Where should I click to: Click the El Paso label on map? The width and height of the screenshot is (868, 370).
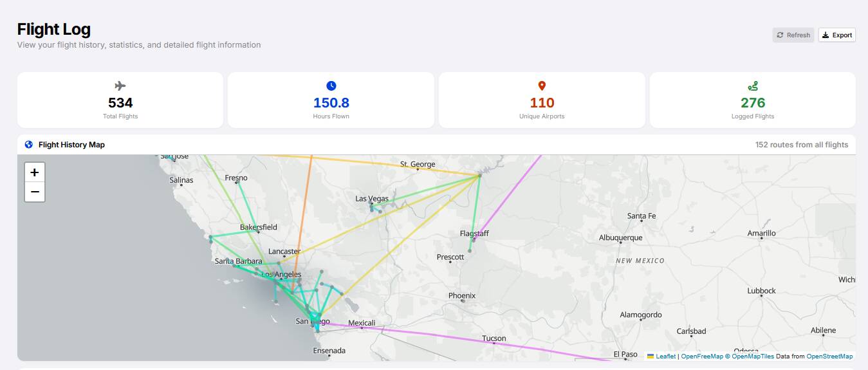(x=625, y=354)
